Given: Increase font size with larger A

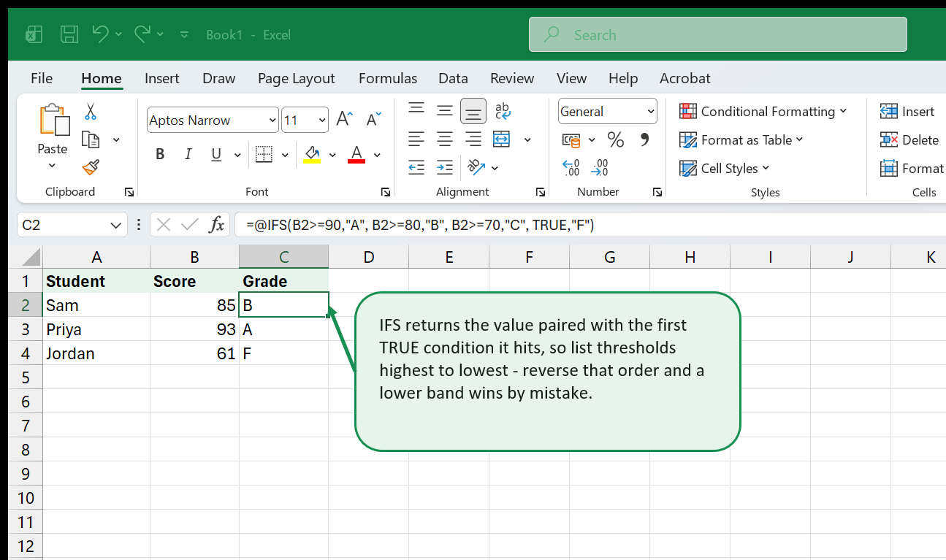Looking at the screenshot, I should pyautogui.click(x=344, y=120).
